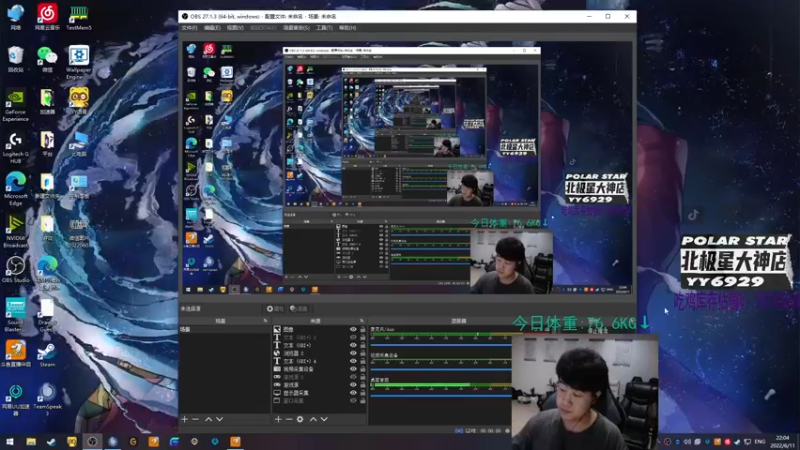800x450 pixels.
Task: Click the 滤镜 filters button above the docks
Action: coord(299,309)
